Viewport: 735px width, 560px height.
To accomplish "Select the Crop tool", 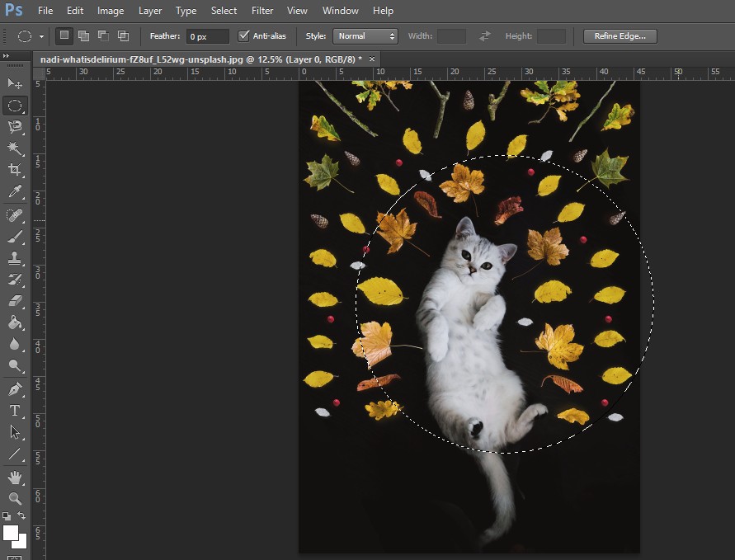I will (15, 169).
